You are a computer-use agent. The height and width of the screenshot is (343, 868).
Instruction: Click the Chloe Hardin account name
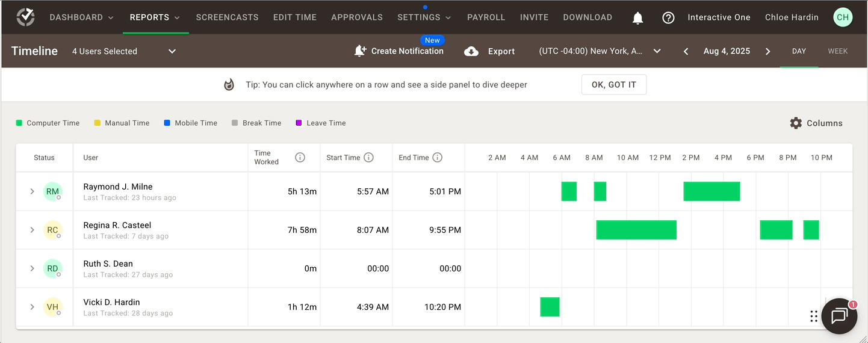pos(792,17)
